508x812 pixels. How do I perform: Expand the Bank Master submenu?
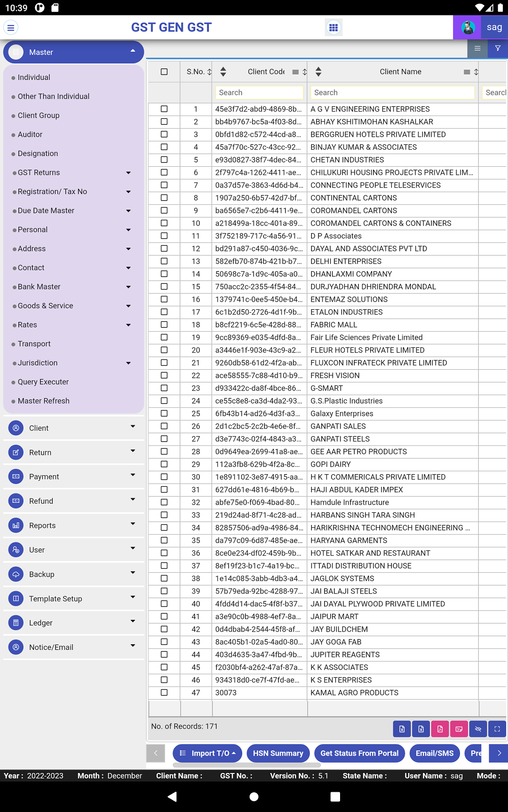pos(128,287)
